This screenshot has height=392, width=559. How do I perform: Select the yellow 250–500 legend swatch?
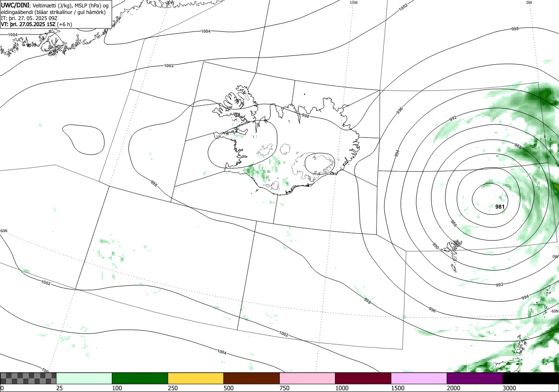[x=196, y=378]
